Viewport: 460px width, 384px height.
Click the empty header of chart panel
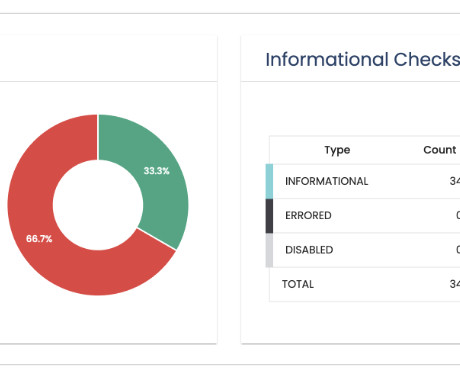click(108, 59)
